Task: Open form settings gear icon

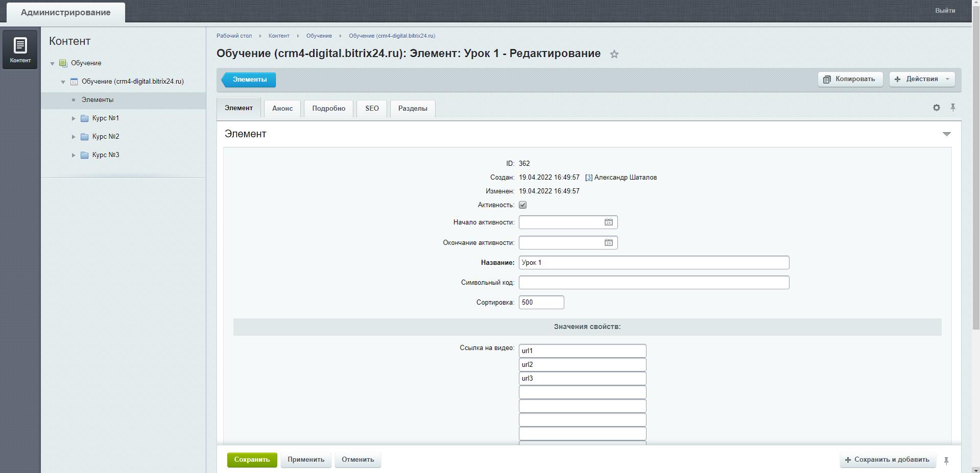Action: (x=936, y=108)
